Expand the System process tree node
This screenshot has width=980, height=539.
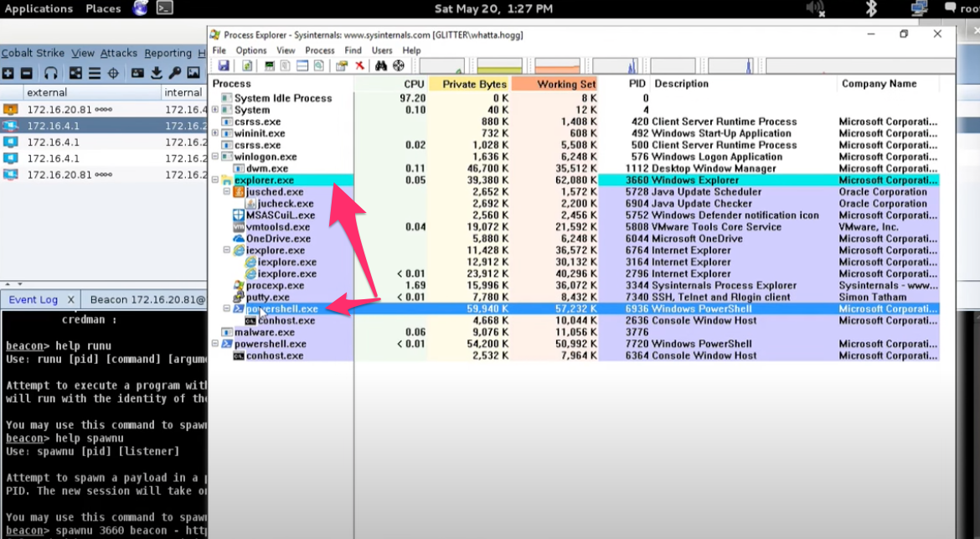(215, 110)
